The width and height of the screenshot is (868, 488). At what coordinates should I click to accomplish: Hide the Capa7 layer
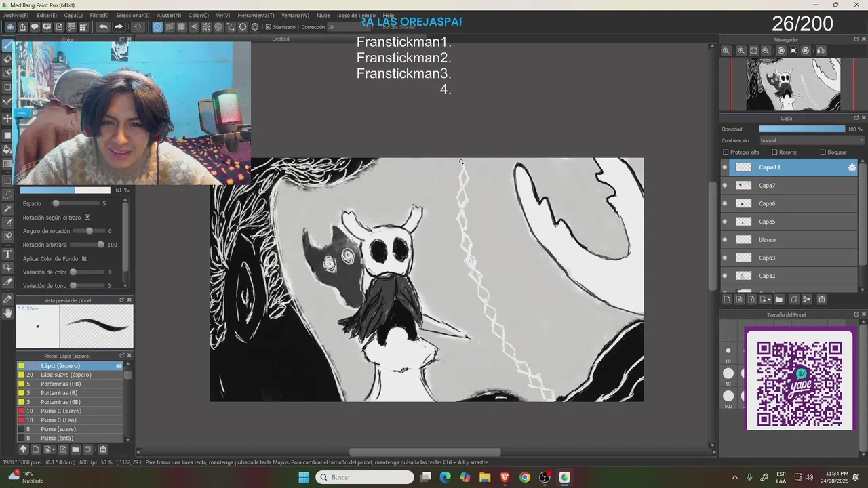tap(725, 186)
